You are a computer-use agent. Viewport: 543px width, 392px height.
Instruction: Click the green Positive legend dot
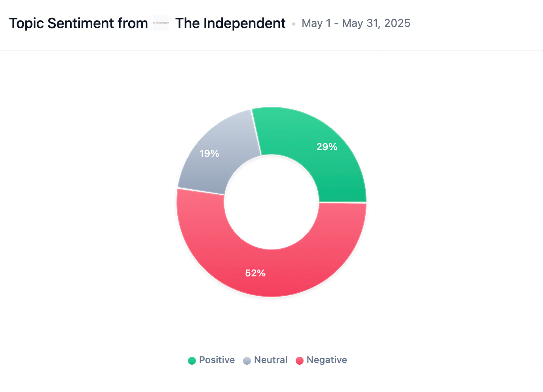pyautogui.click(x=192, y=360)
